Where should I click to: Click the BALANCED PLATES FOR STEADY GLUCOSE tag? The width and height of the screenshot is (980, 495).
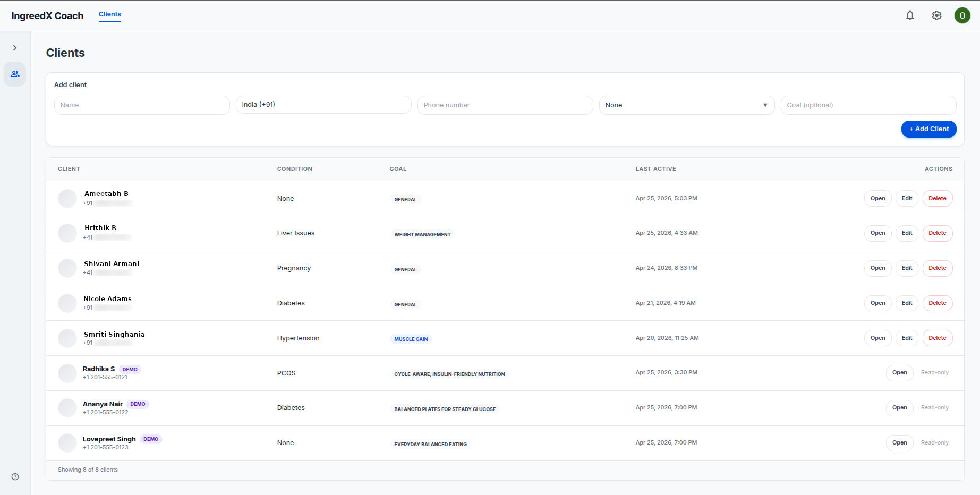pos(445,409)
